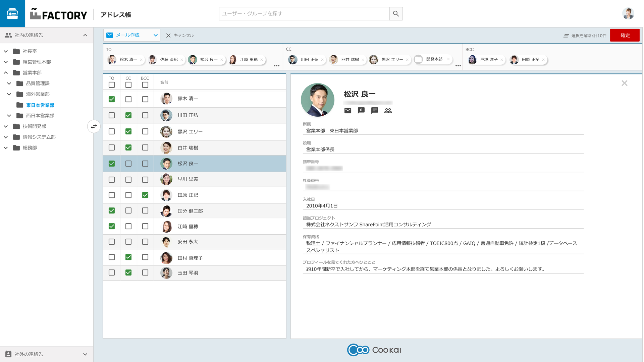
Task: Show more TO recipients via the ellipsis
Action: coord(276,66)
